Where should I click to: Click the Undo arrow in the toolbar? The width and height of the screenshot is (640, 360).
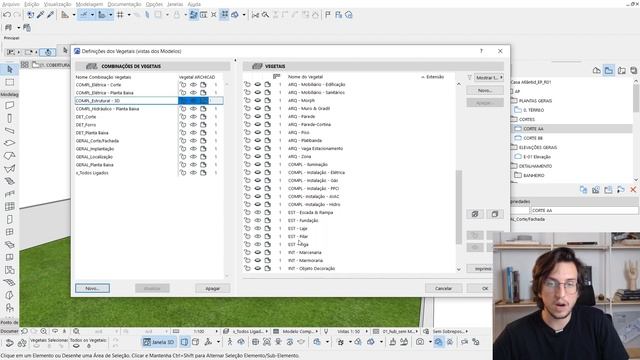click(7, 15)
